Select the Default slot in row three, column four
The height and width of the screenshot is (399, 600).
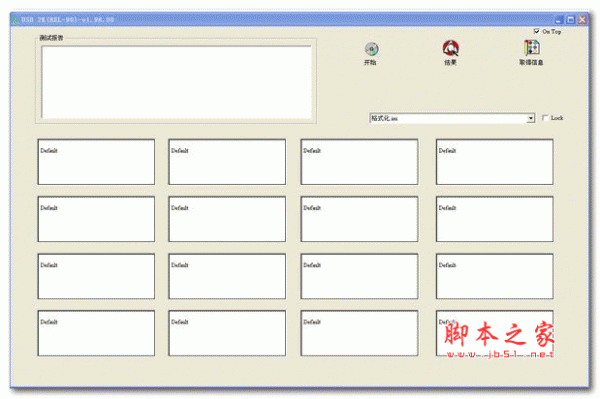[x=494, y=276]
